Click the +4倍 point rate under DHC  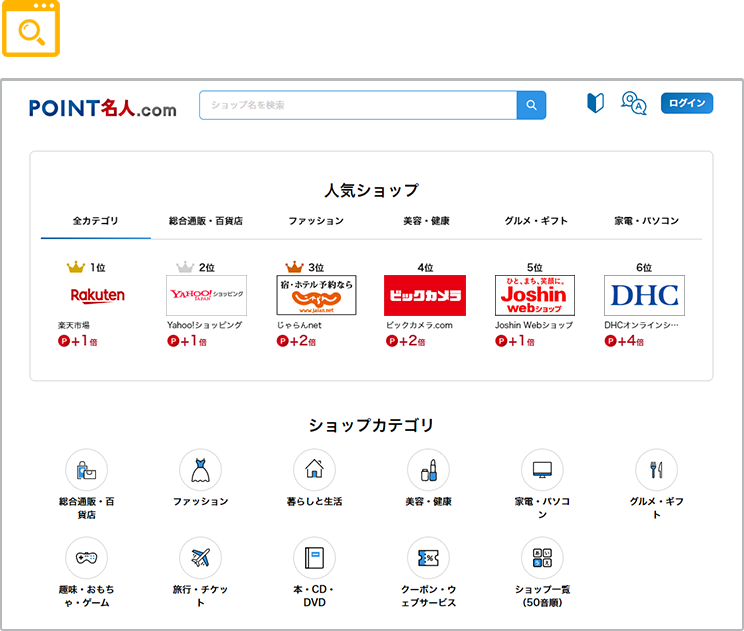coord(624,341)
